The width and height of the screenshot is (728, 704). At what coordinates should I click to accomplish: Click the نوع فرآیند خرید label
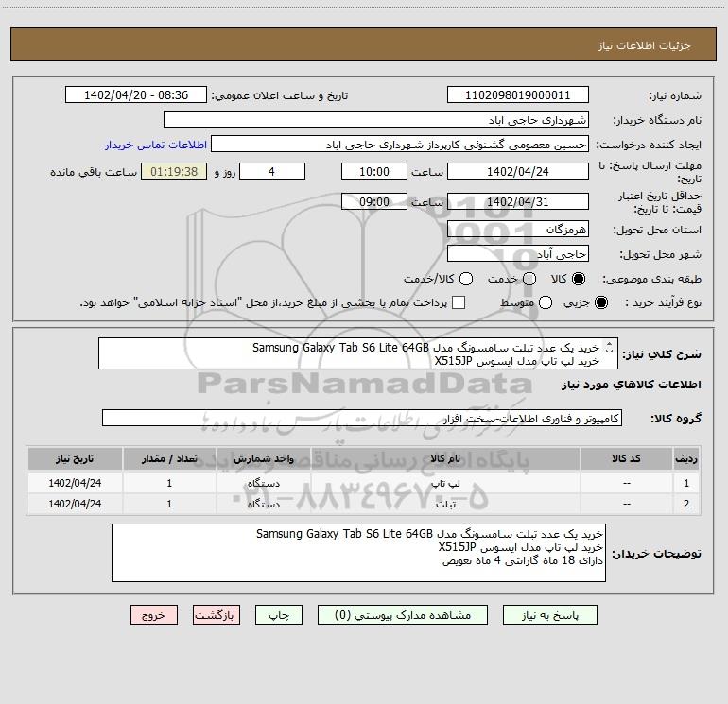coord(663,302)
